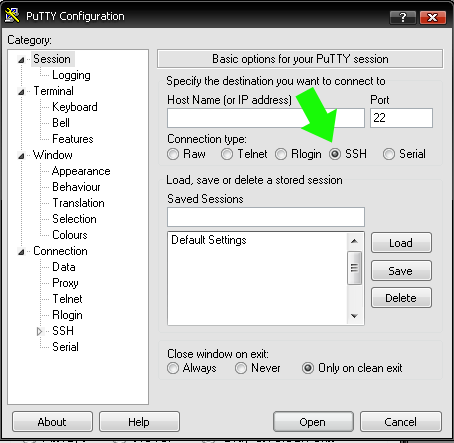This screenshot has height=443, width=454.
Task: Collapse the Session tree node
Action: [21, 60]
